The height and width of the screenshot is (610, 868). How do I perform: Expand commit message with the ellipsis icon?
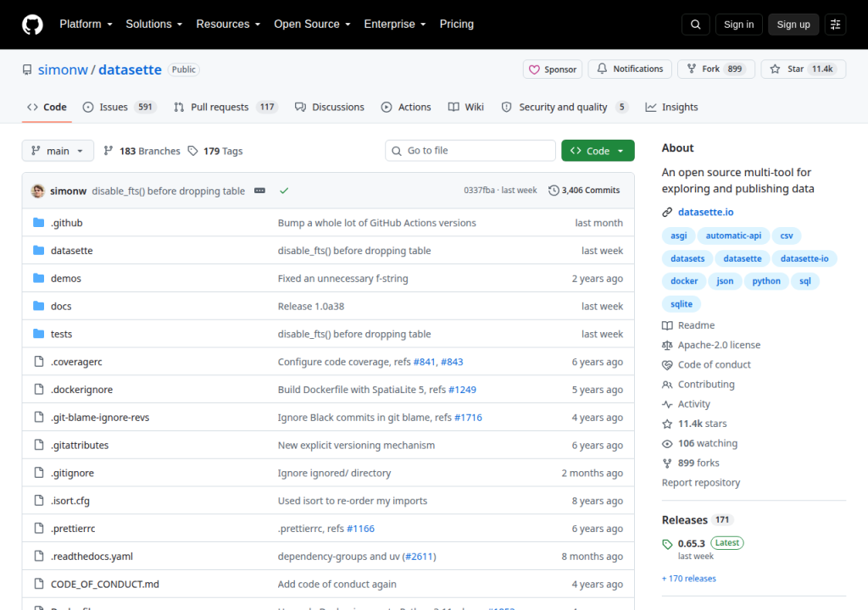259,191
